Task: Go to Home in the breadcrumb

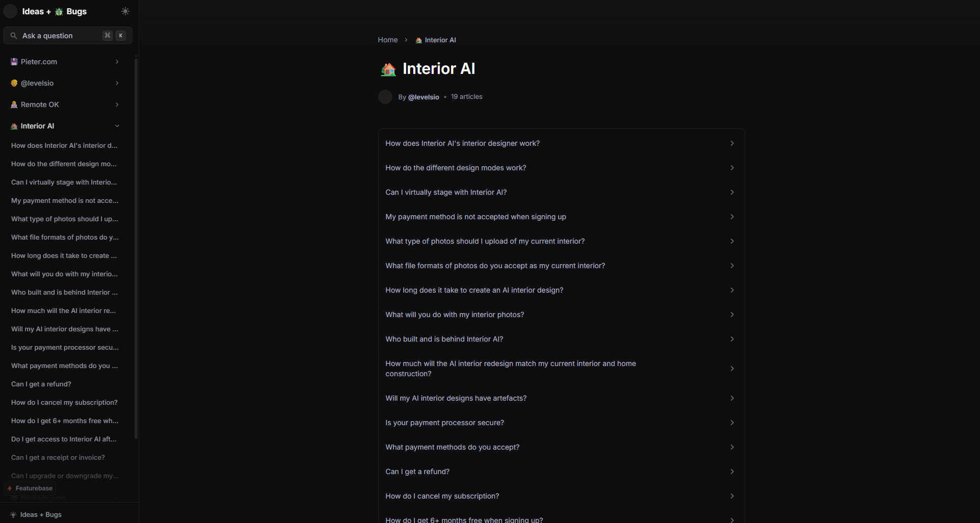Action: [x=387, y=40]
